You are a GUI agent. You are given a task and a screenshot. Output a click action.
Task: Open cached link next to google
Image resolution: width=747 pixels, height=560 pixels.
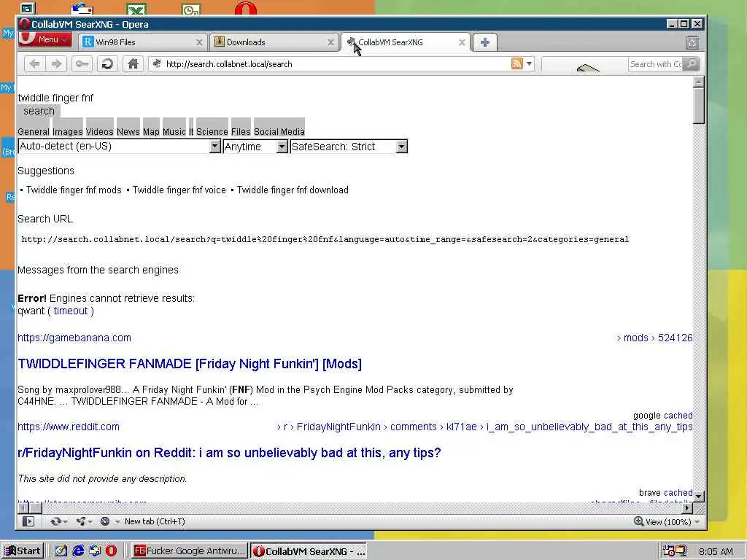tap(678, 416)
